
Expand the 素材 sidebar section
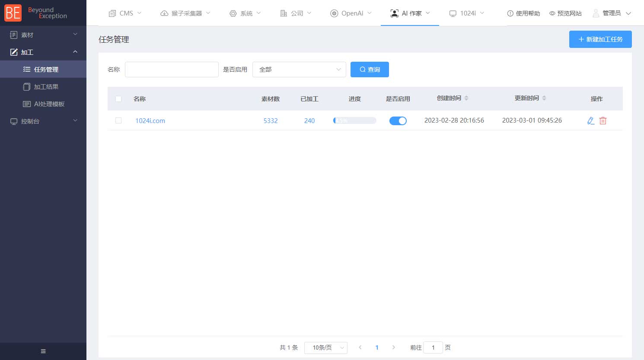[43, 35]
